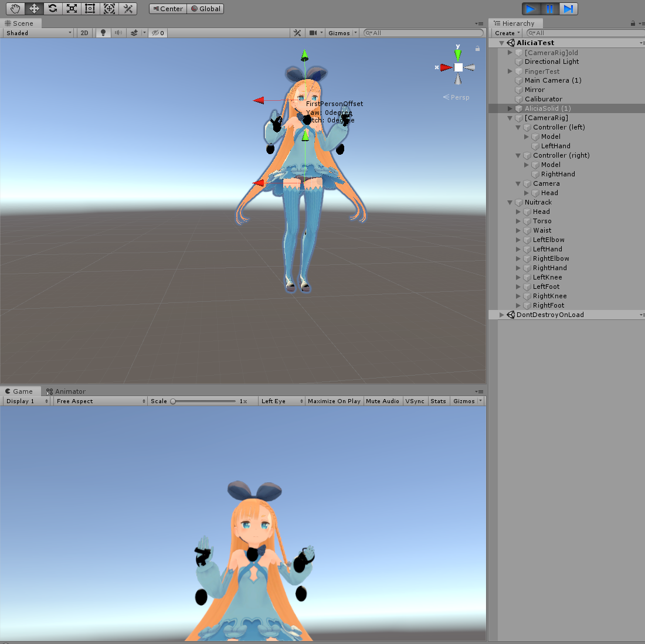
Task: Select LeftHand under Controller (left)
Action: click(556, 146)
